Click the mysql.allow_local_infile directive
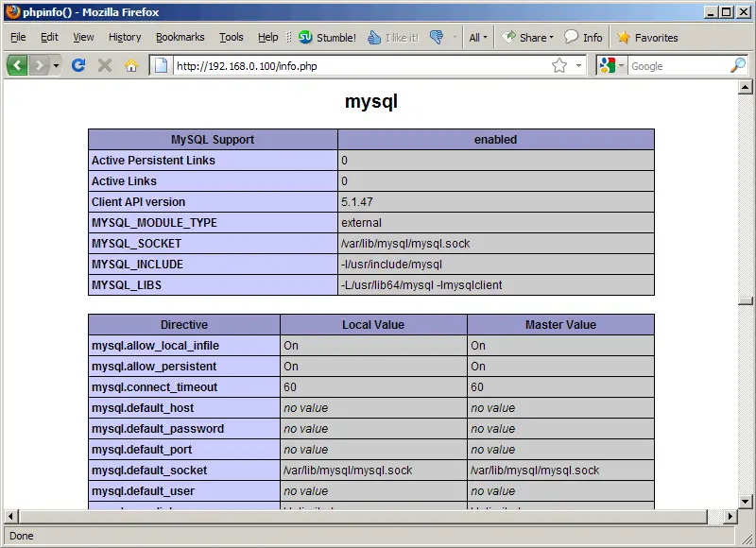 pos(155,345)
